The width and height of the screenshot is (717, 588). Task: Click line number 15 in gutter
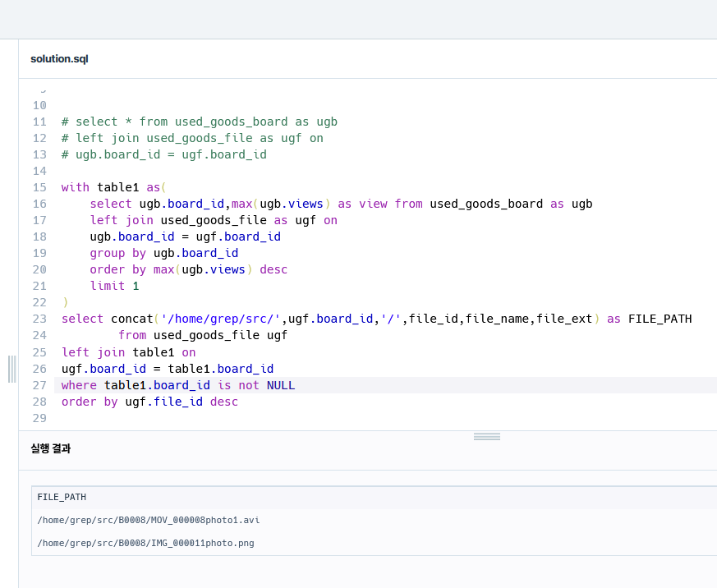coord(39,187)
